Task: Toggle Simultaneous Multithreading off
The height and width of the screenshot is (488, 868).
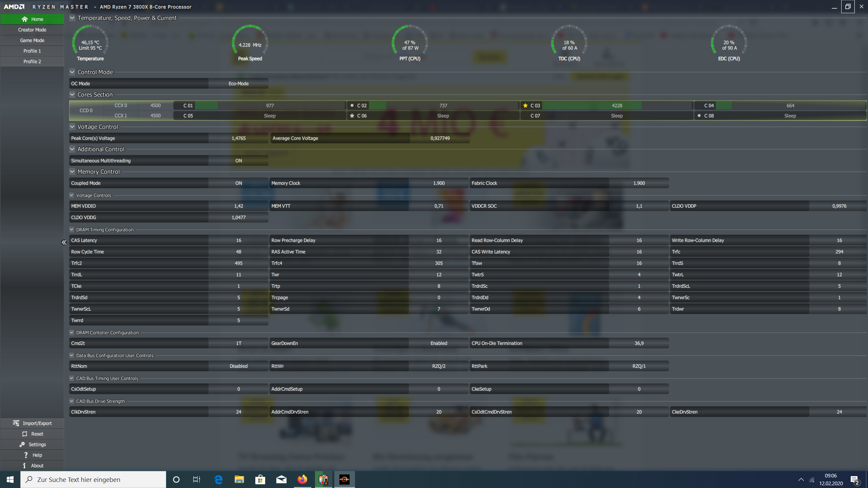Action: (238, 160)
